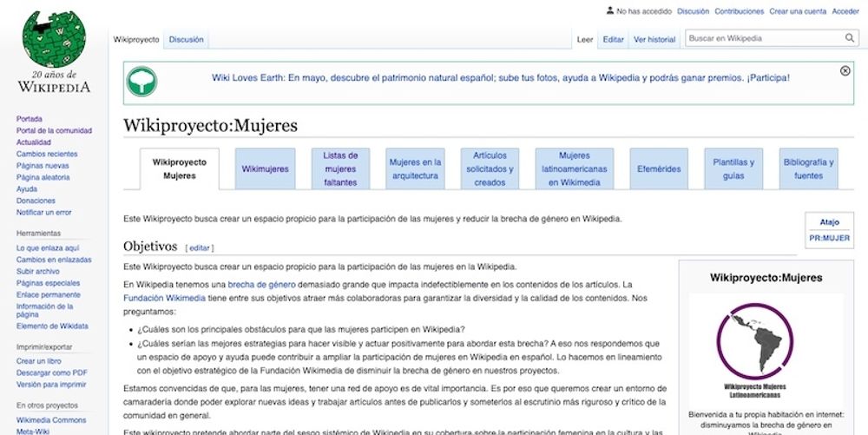The image size is (868, 435).
Task: Click Enlace permanente
Action: 48,294
